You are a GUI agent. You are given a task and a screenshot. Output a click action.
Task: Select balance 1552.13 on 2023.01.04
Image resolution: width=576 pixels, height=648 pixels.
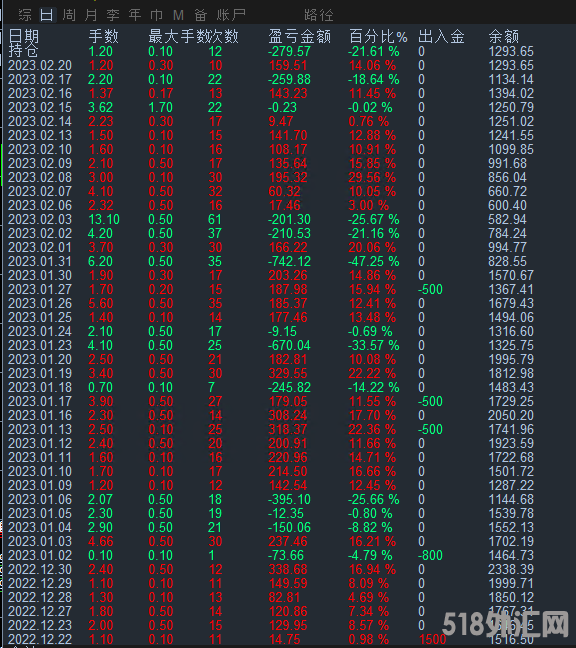(511, 527)
